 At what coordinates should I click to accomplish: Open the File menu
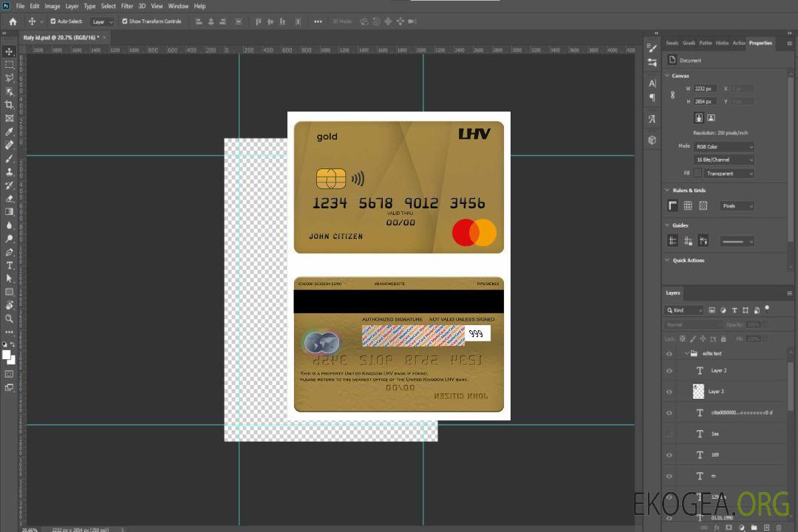pos(20,6)
